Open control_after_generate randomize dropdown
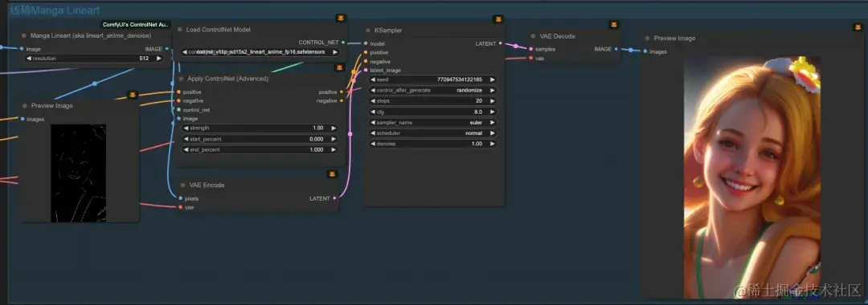The image size is (868, 305). (432, 90)
